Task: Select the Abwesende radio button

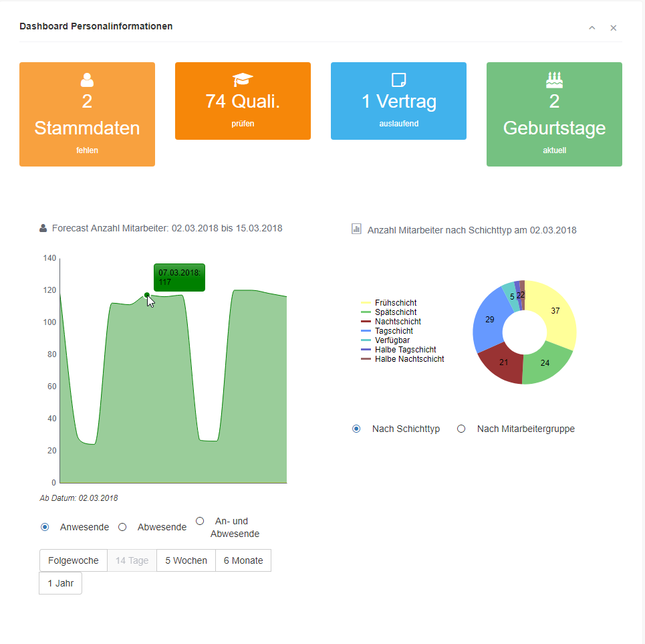Action: pos(122,527)
